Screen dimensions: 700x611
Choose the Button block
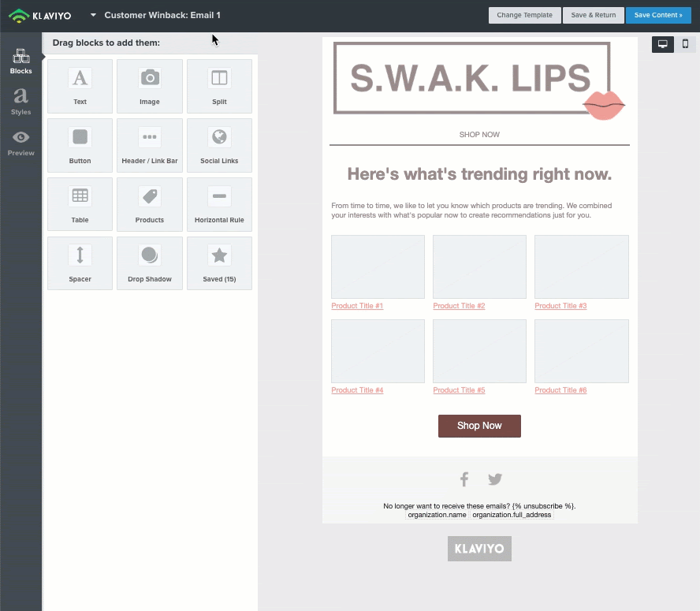[x=80, y=145]
